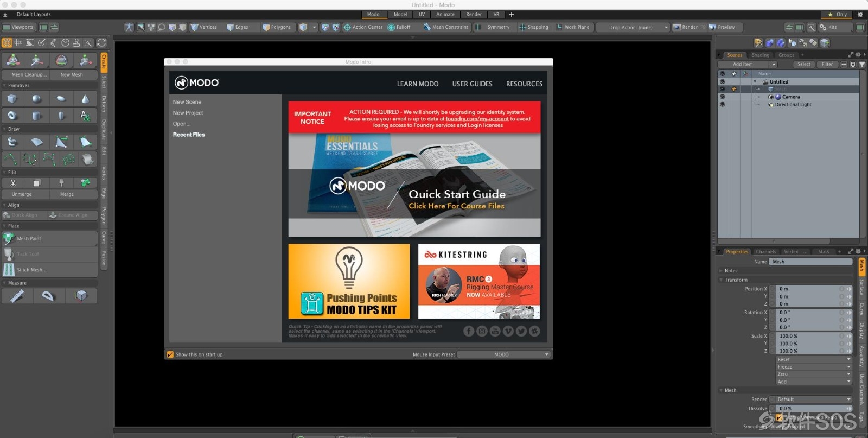Toggle the Only star option
This screenshot has height=438, width=868.
837,15
